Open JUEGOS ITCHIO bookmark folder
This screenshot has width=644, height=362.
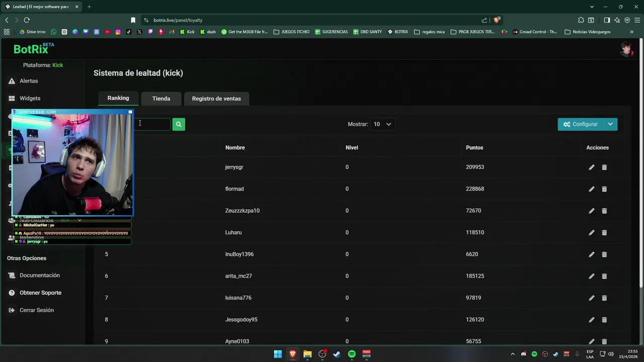coord(291,32)
